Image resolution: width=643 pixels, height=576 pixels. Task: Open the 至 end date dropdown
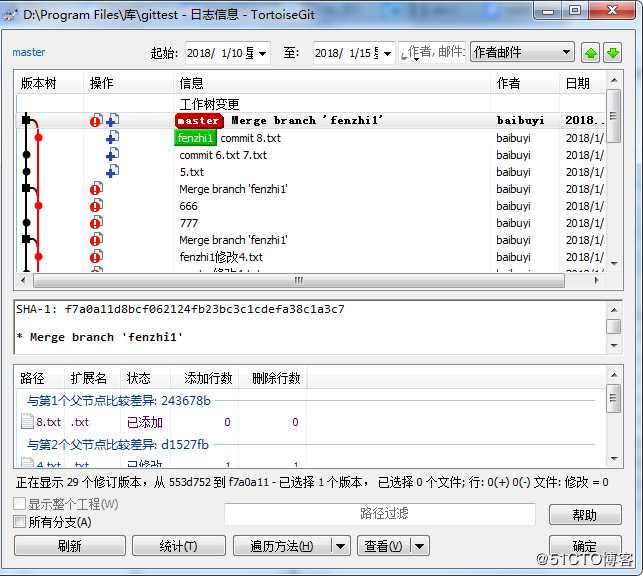(387, 53)
